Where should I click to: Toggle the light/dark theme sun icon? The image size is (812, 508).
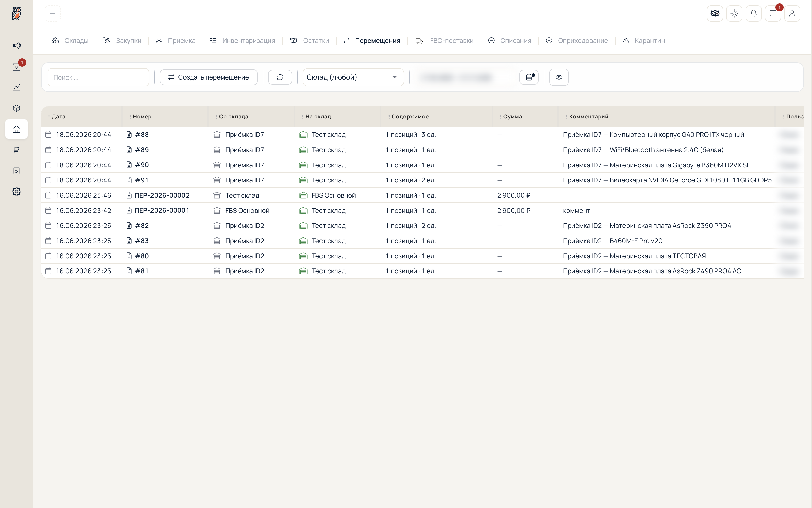coord(735,13)
